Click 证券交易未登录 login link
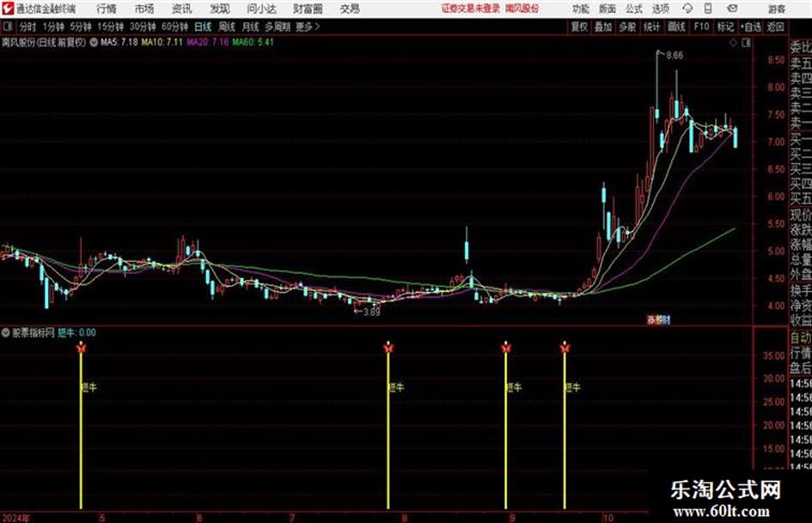 coord(471,9)
